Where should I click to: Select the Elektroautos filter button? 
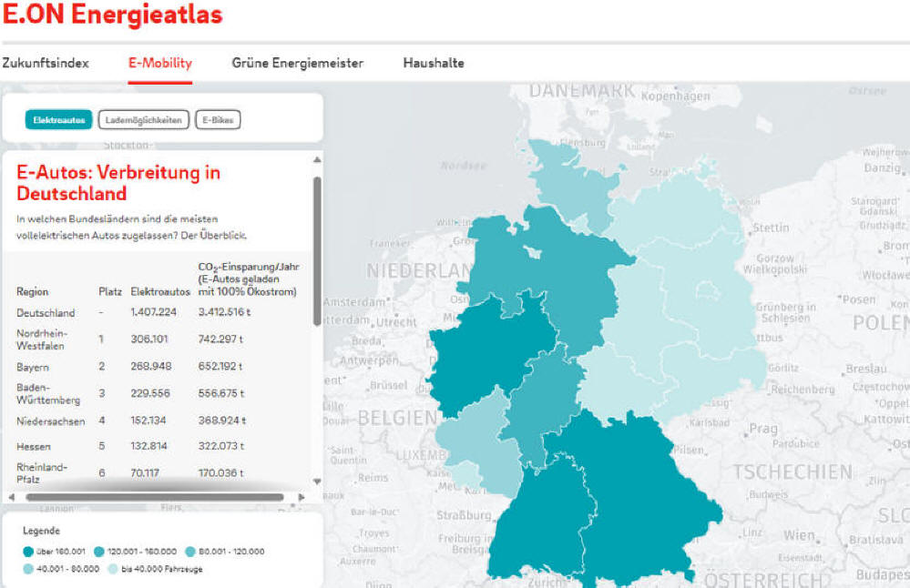pos(58,120)
